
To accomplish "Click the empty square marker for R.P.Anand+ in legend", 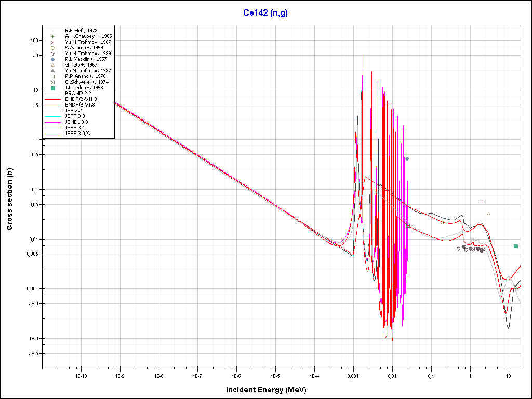I will click(53, 76).
